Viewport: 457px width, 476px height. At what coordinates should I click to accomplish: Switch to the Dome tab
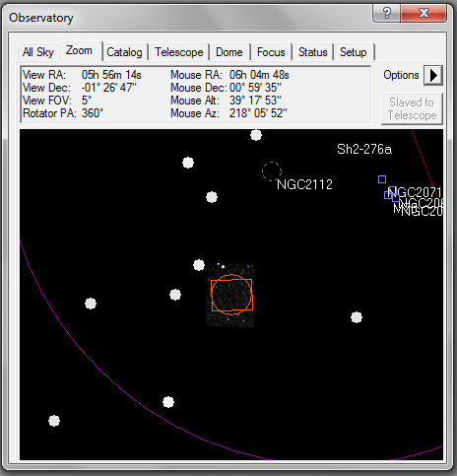229,52
